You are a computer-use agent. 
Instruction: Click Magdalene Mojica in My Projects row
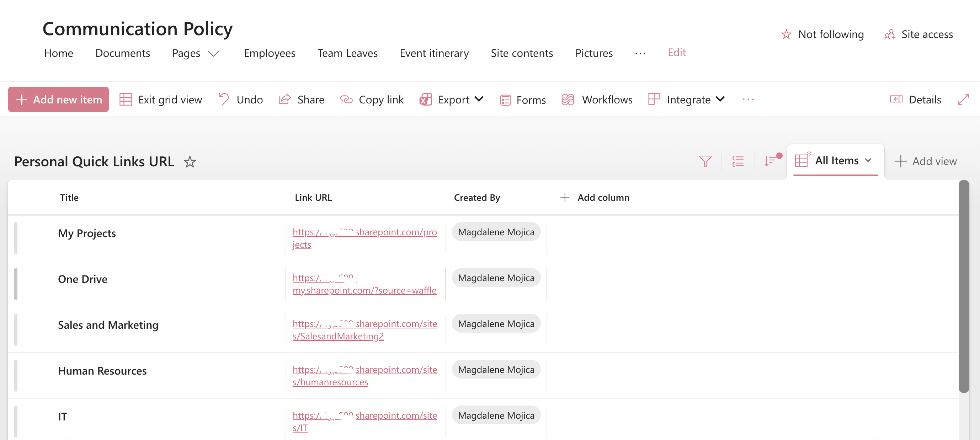point(496,232)
